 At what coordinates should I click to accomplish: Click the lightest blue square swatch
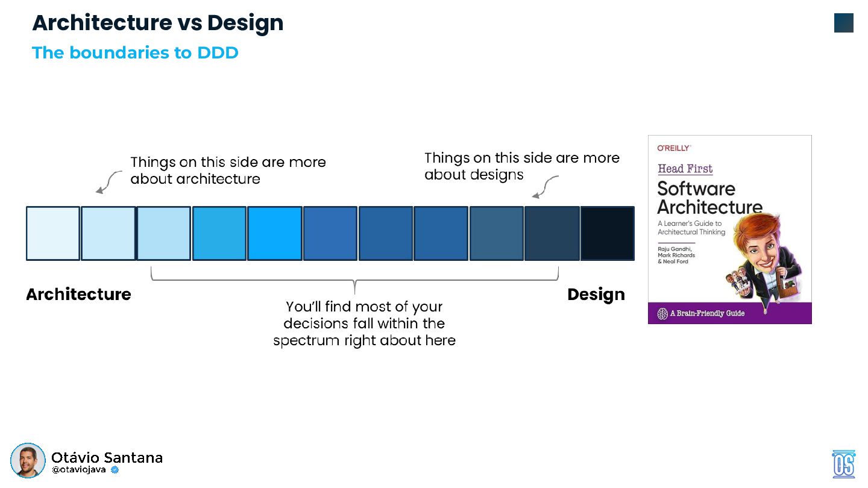click(x=53, y=233)
